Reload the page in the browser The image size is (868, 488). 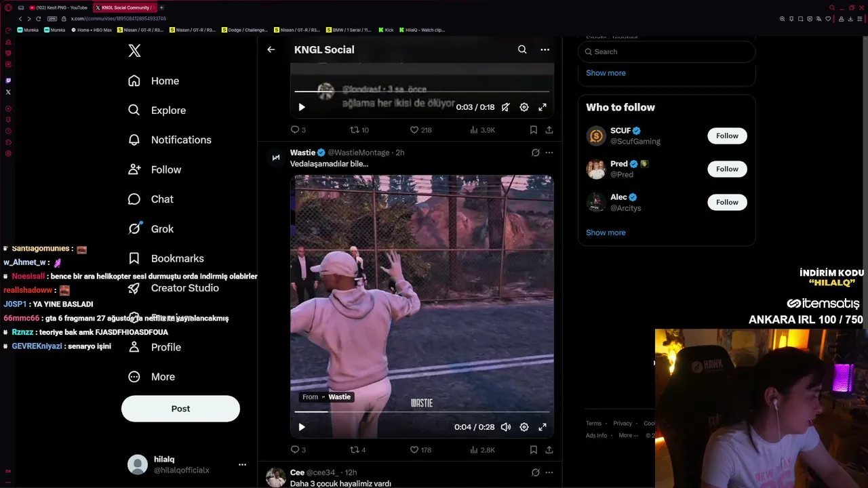coord(38,19)
